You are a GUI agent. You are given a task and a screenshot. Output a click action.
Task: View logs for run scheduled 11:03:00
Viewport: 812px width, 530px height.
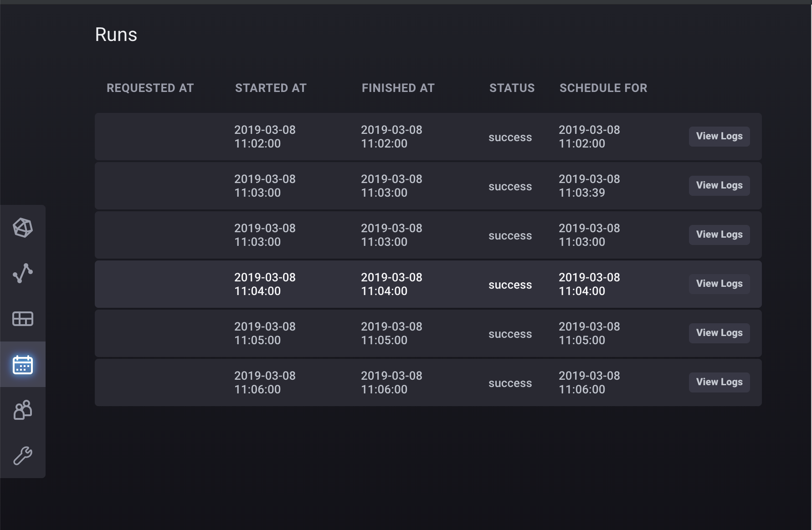point(719,234)
